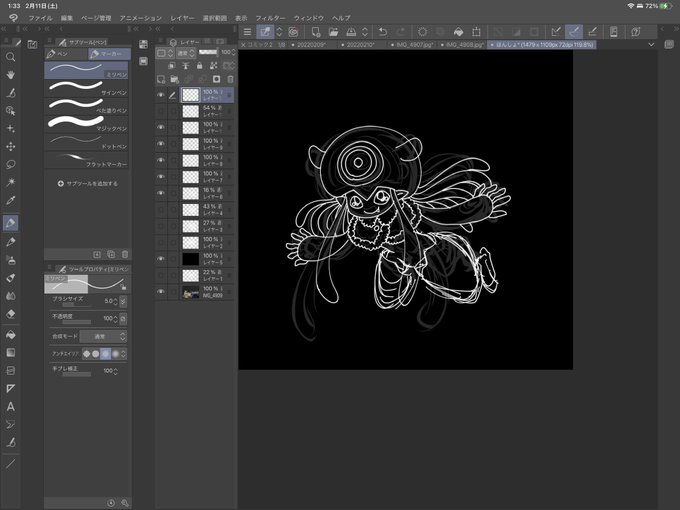Adjust the brush size stepper arrows

(x=115, y=301)
